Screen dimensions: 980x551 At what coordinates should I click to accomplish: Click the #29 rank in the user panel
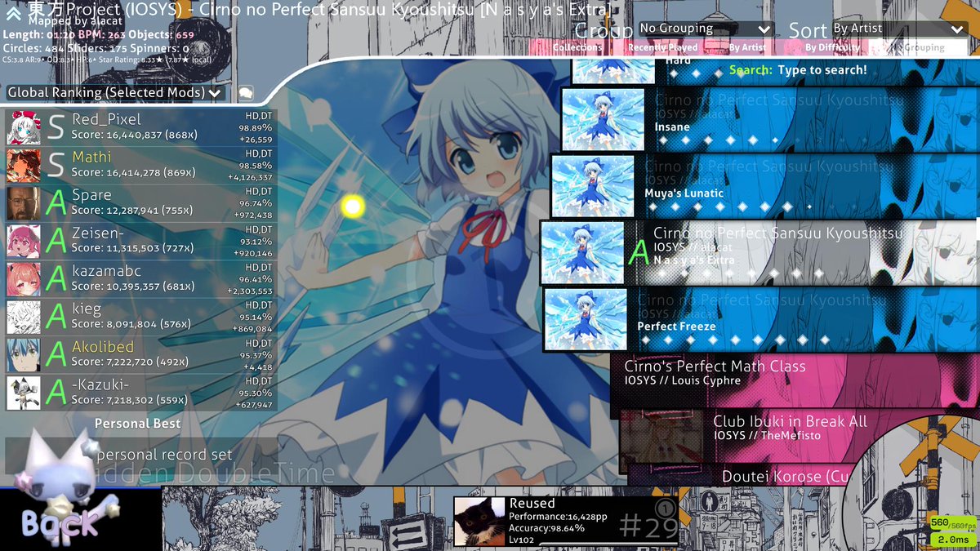[x=648, y=527]
